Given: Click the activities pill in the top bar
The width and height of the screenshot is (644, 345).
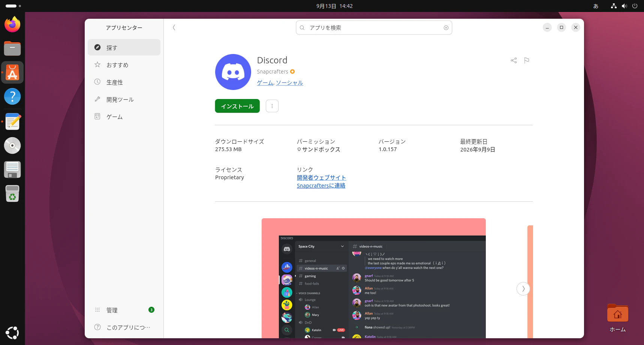Looking at the screenshot, I should point(11,6).
